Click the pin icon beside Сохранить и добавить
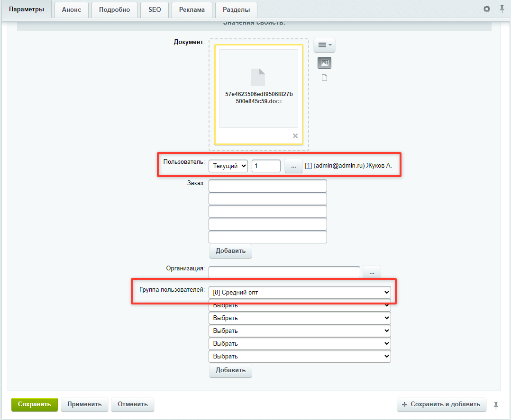511x420 pixels. pos(496,405)
